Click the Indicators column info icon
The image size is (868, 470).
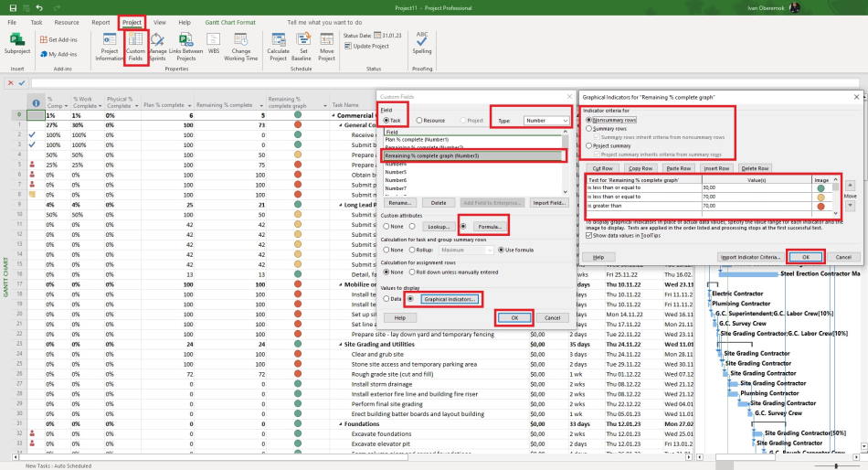pos(36,103)
